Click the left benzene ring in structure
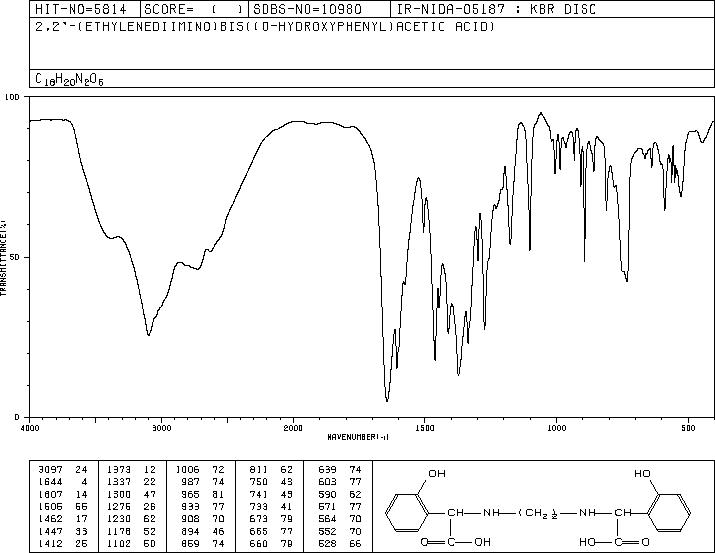Viewport: 715px width, 553px height. pyautogui.click(x=407, y=513)
